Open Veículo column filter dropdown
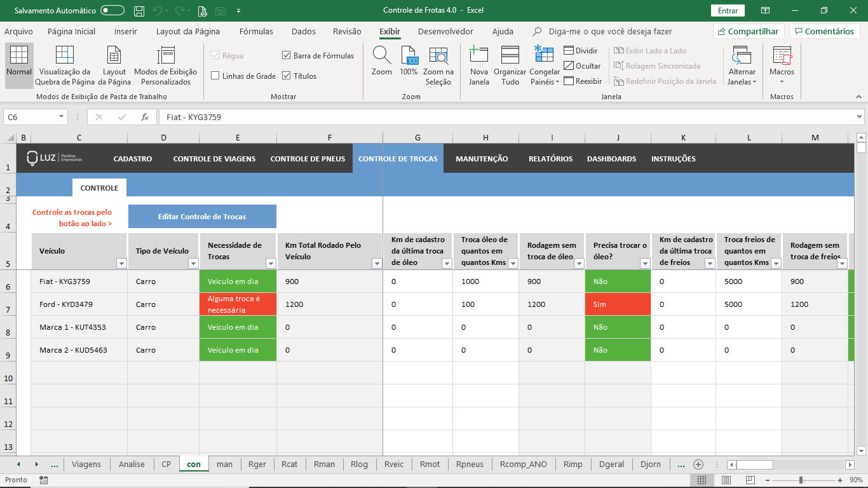This screenshot has width=868, height=488. point(121,264)
